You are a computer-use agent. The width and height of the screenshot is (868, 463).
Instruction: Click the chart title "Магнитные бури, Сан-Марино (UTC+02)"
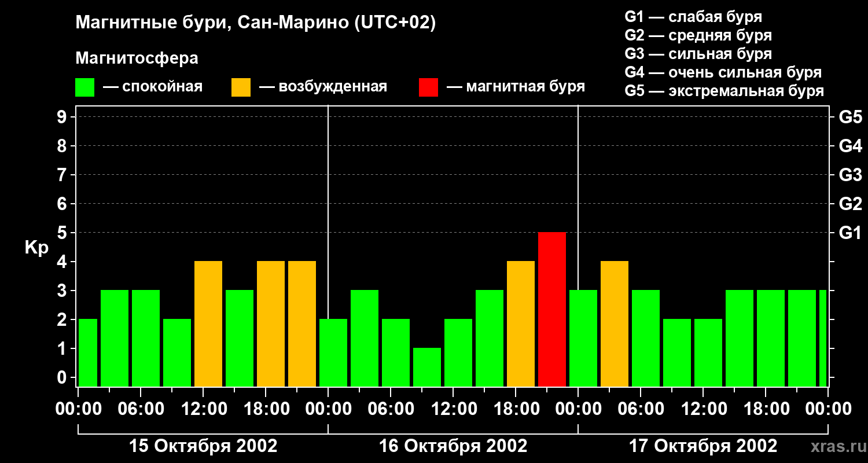pos(255,23)
